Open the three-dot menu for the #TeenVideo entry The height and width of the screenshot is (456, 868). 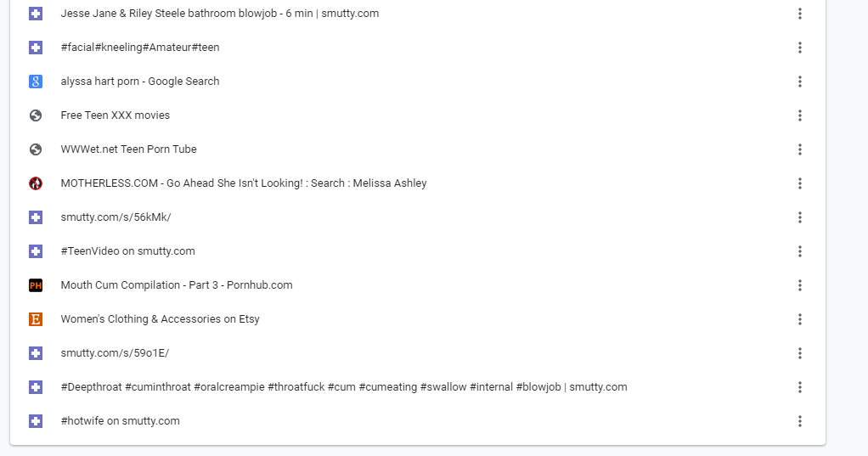pyautogui.click(x=800, y=251)
